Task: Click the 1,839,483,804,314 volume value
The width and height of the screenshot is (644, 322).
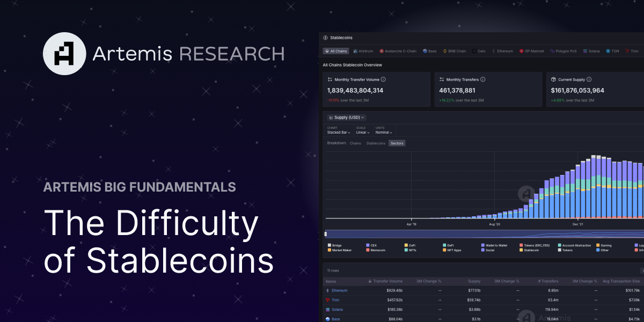Action: pyautogui.click(x=355, y=90)
